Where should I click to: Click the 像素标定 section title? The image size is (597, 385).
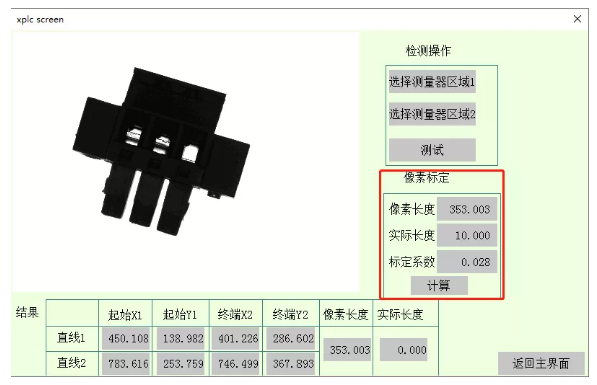[426, 177]
